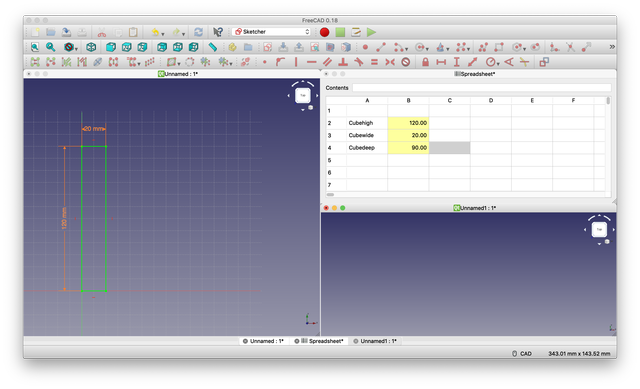This screenshot has height=389, width=640.
Task: Apply the Equal constraint
Action: (374, 62)
